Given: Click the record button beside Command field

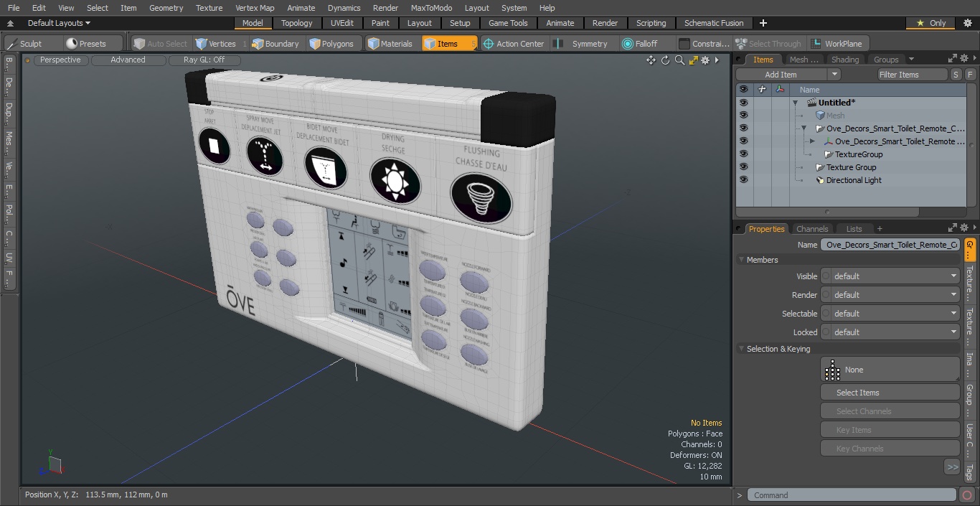Looking at the screenshot, I should coord(967,495).
